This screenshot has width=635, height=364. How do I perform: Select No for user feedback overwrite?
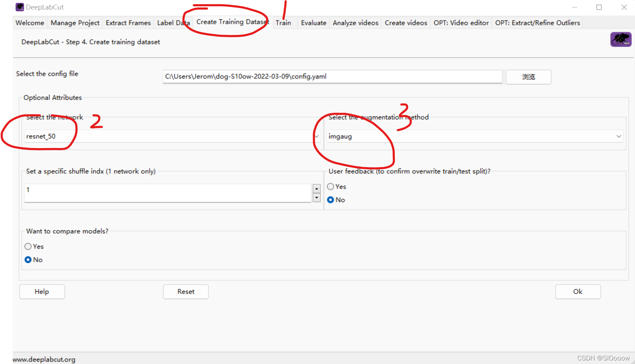[x=336, y=200]
